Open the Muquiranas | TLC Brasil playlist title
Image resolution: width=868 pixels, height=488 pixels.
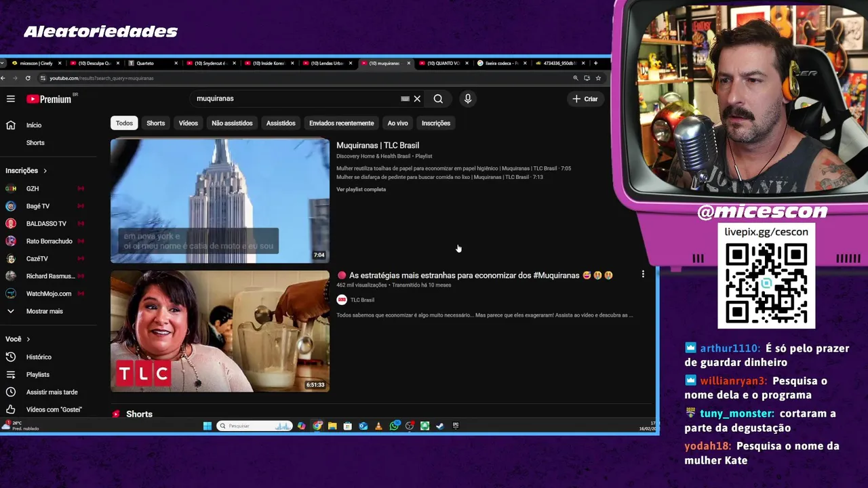pyautogui.click(x=378, y=146)
